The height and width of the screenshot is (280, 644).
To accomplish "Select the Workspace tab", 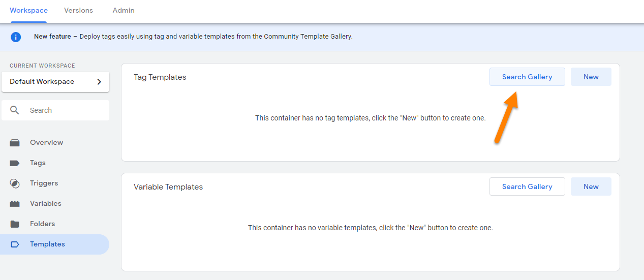I will 28,10.
